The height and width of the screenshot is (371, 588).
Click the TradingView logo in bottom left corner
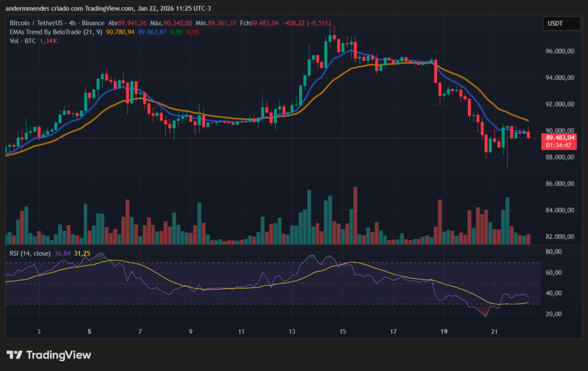coord(49,355)
